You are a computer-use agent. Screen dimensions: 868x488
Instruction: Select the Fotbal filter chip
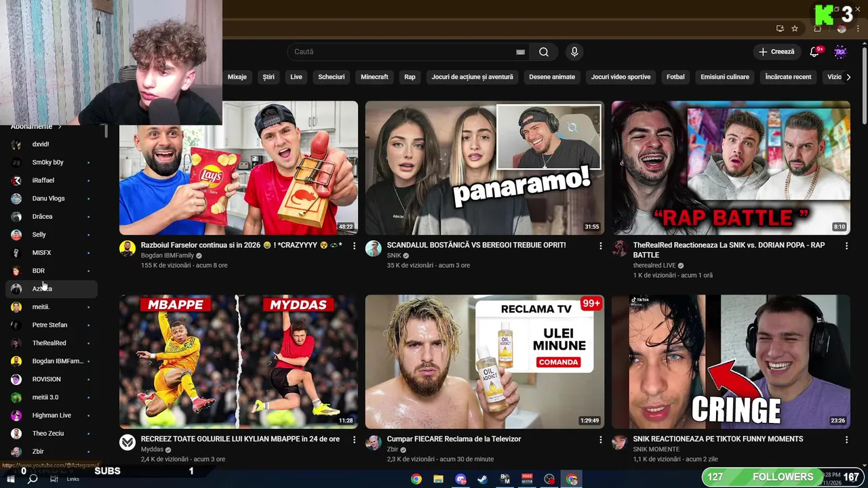tap(675, 77)
